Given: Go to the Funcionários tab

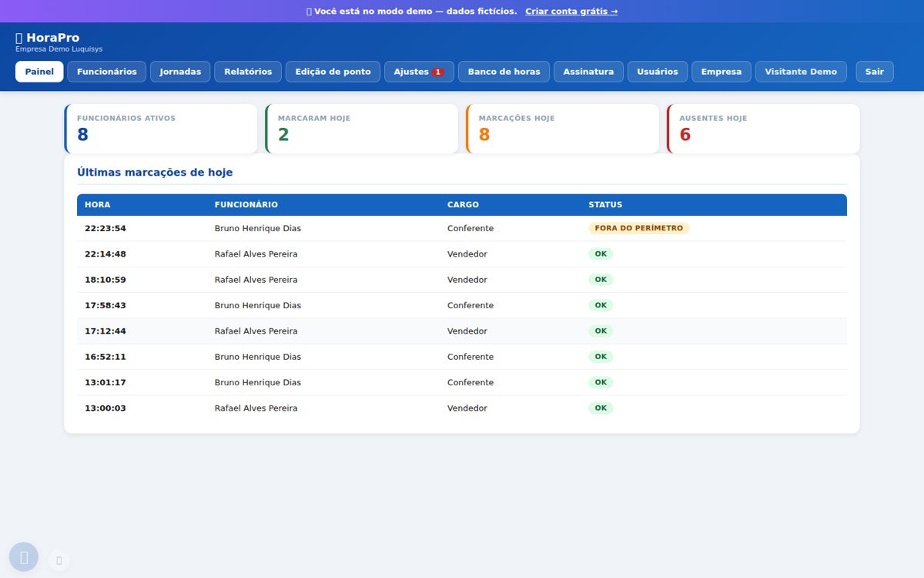Looking at the screenshot, I should 107,72.
